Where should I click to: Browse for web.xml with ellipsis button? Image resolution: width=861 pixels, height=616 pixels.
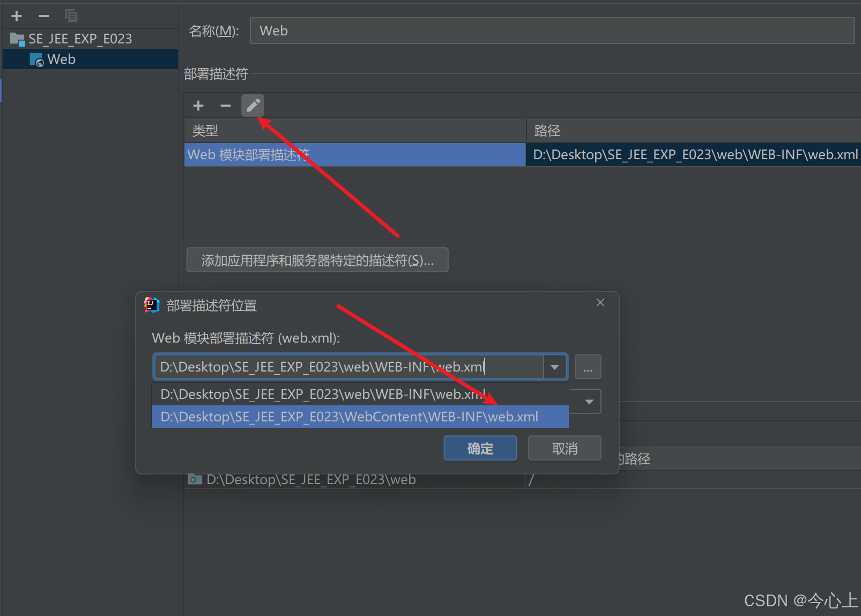coord(588,367)
